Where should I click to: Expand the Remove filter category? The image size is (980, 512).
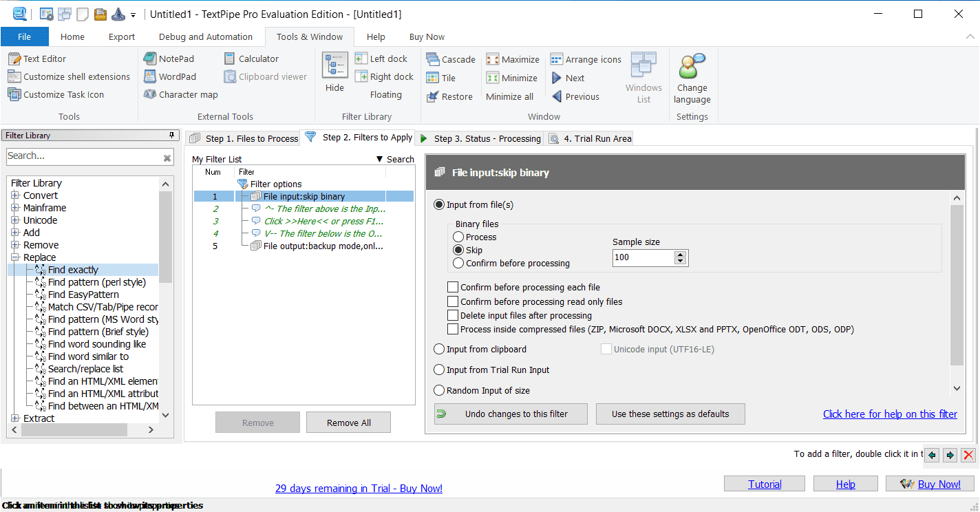coord(15,245)
